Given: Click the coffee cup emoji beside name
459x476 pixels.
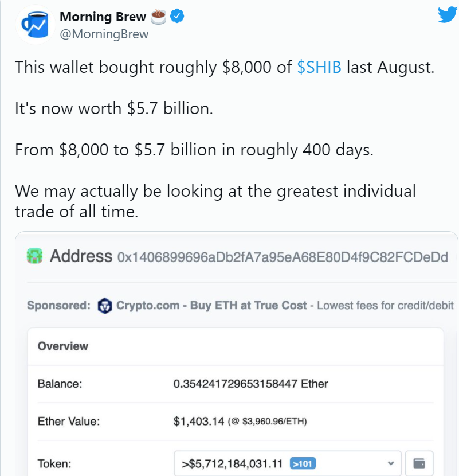Looking at the screenshot, I should pos(158,17).
